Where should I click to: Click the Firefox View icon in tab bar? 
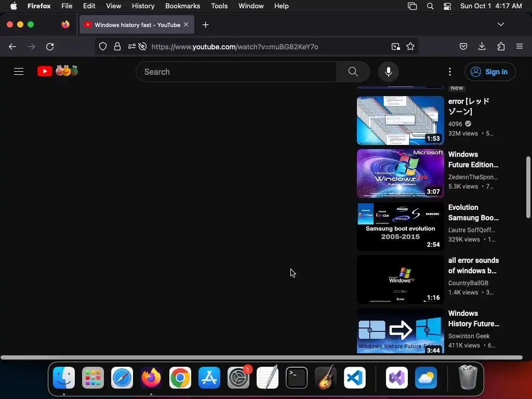coord(65,24)
